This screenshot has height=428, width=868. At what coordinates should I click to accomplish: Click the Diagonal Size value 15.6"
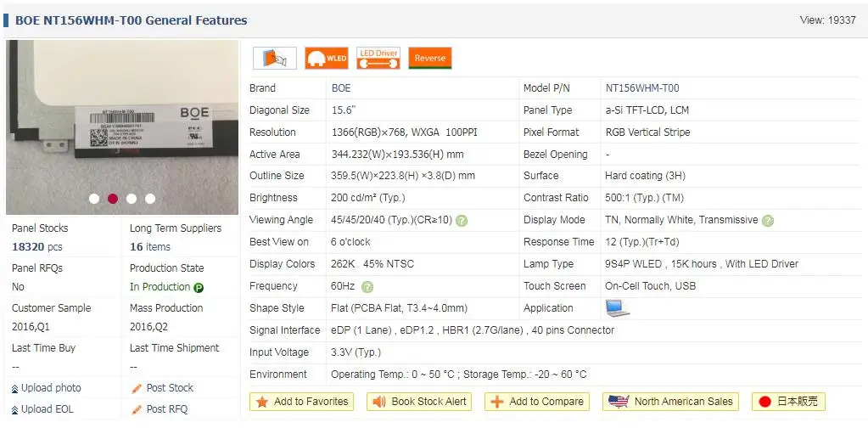coord(344,110)
